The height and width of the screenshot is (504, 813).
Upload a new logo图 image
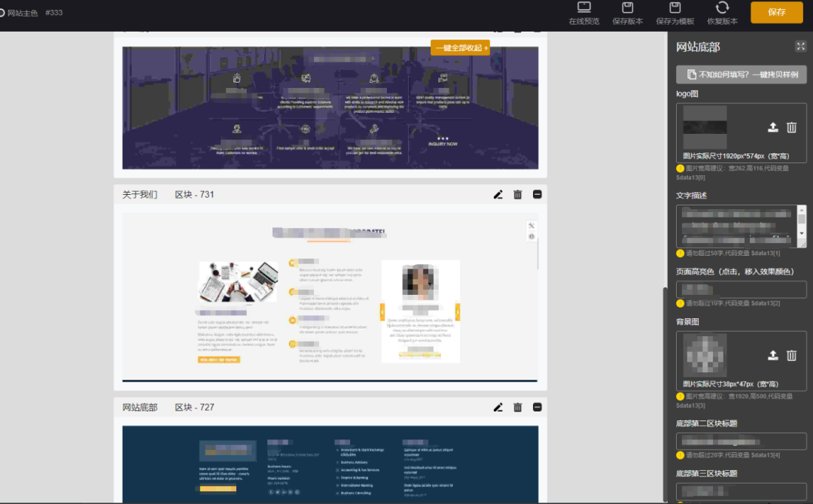772,128
